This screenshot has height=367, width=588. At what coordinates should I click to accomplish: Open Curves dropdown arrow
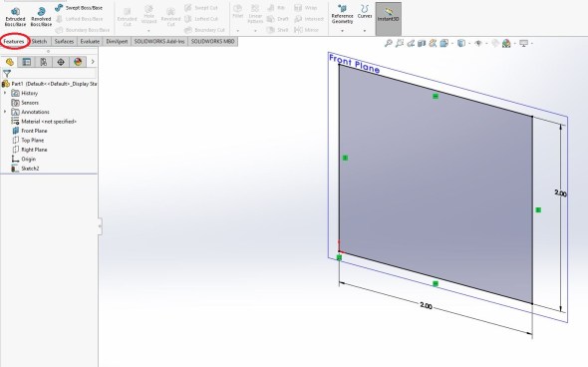[x=365, y=31]
